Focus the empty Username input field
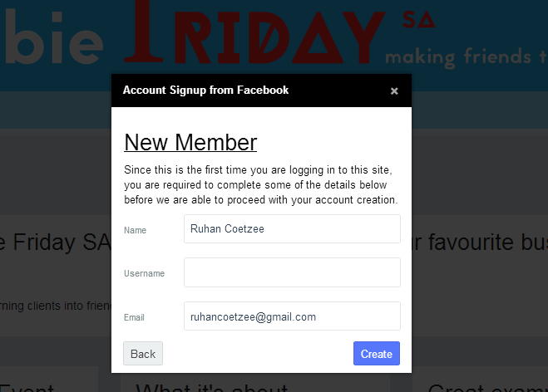This screenshot has height=392, width=548. coord(292,272)
